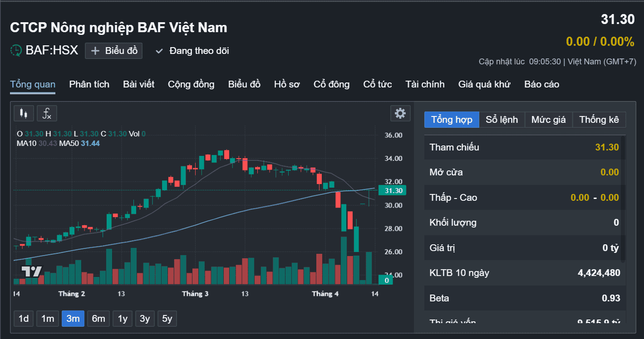Click the Tháng 4 time axis label

point(325,294)
